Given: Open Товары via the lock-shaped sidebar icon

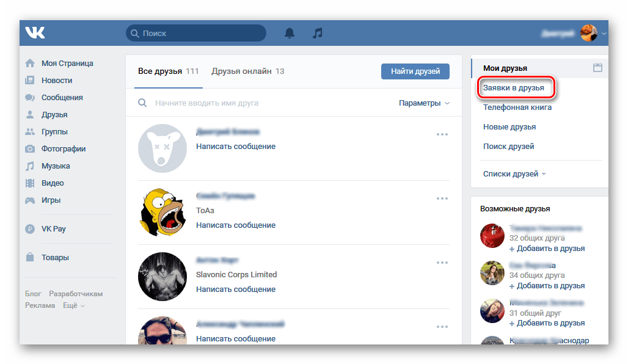Looking at the screenshot, I should point(30,257).
